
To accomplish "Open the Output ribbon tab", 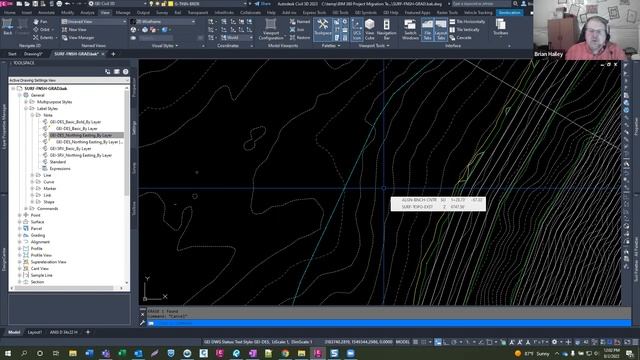I will click(x=143, y=13).
